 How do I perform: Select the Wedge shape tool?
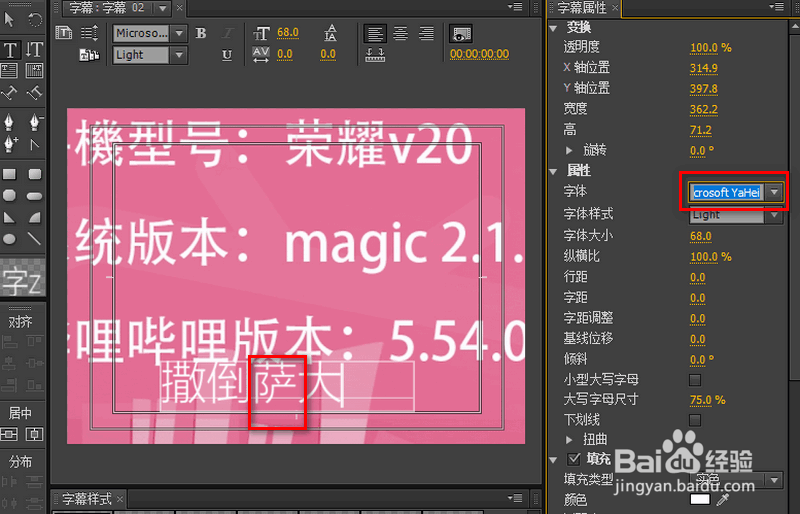pos(9,217)
